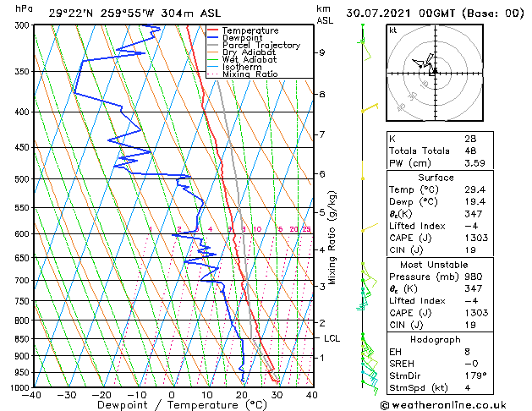
Task: Click the 450 hPa pressure axis label
Action: tap(24, 147)
